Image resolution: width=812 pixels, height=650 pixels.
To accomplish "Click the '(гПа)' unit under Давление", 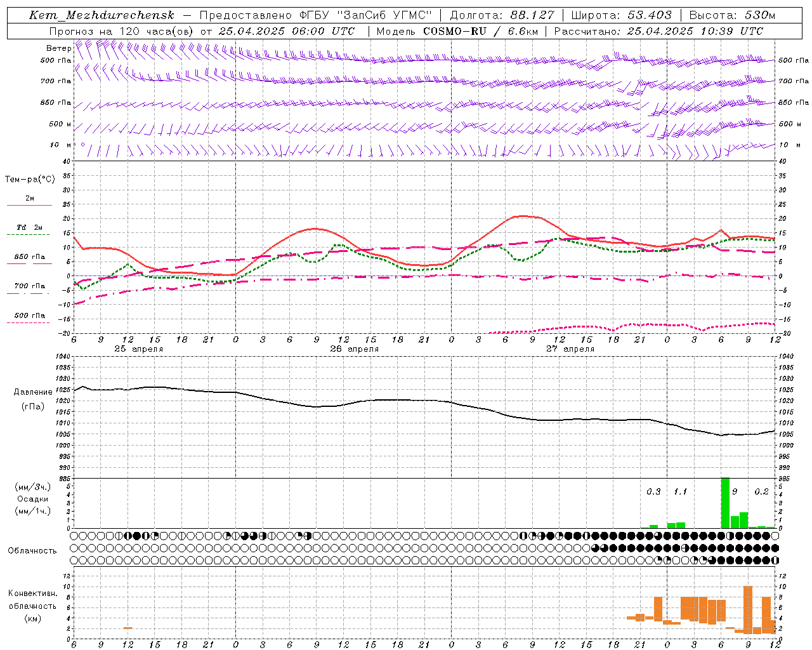I will tap(33, 406).
